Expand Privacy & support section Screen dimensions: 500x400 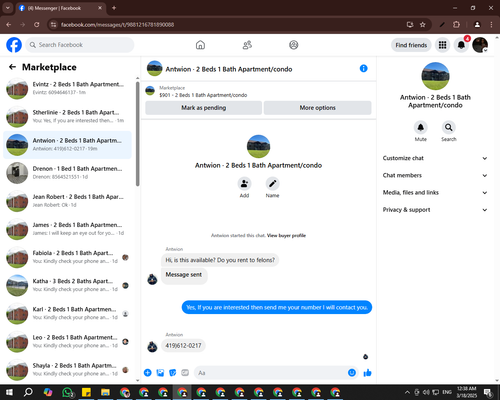click(435, 210)
